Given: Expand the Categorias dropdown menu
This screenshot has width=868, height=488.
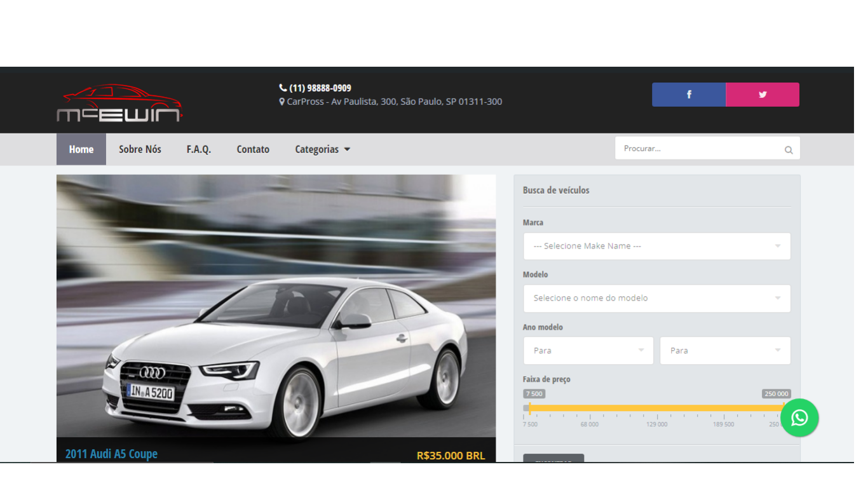Looking at the screenshot, I should (x=323, y=149).
